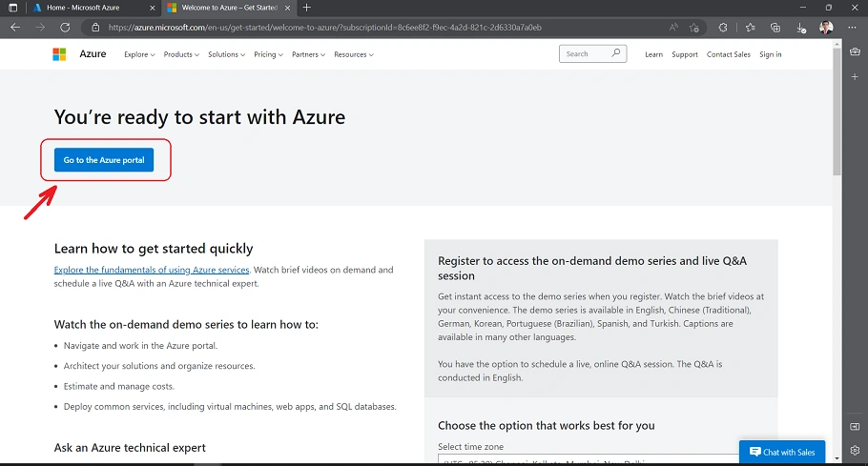Expand the Resources dropdown menu
The height and width of the screenshot is (466, 868).
tap(354, 54)
